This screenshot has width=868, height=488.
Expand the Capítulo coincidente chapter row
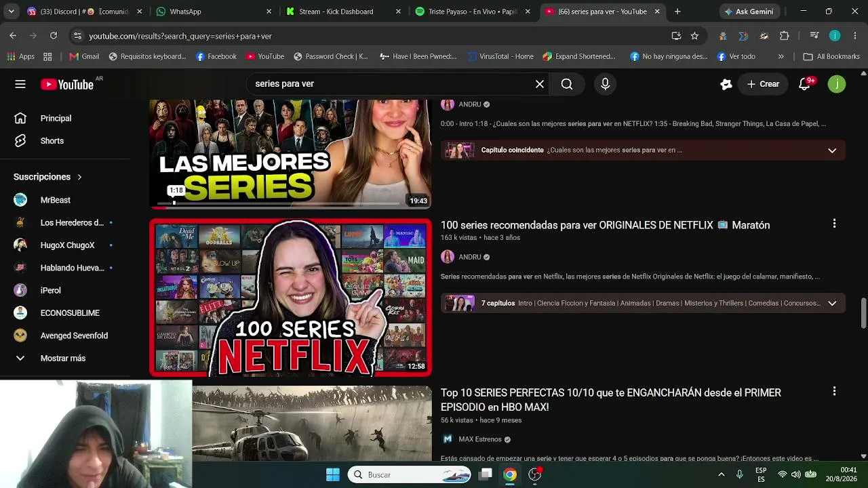642,150
